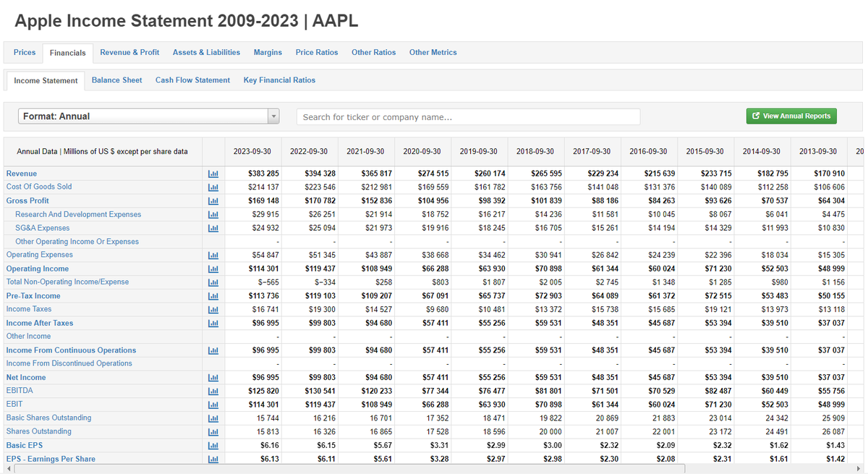Viewport: 868px width, 474px height.
Task: Open chart icon for Shares Outstanding row
Action: coord(213,432)
